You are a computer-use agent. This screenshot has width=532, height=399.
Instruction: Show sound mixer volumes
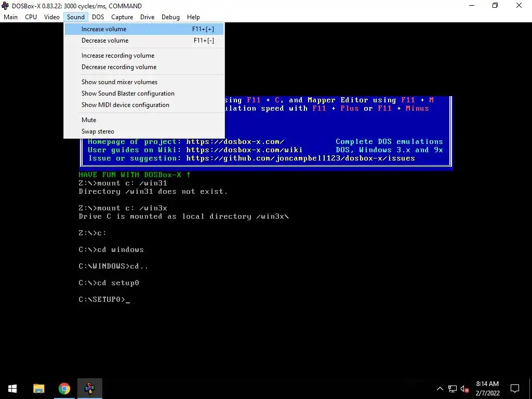[x=144, y=82]
